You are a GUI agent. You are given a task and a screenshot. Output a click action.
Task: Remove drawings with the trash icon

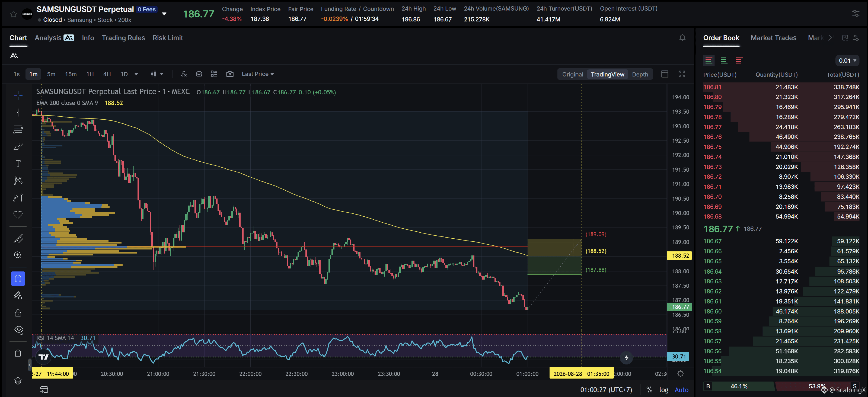coord(18,353)
